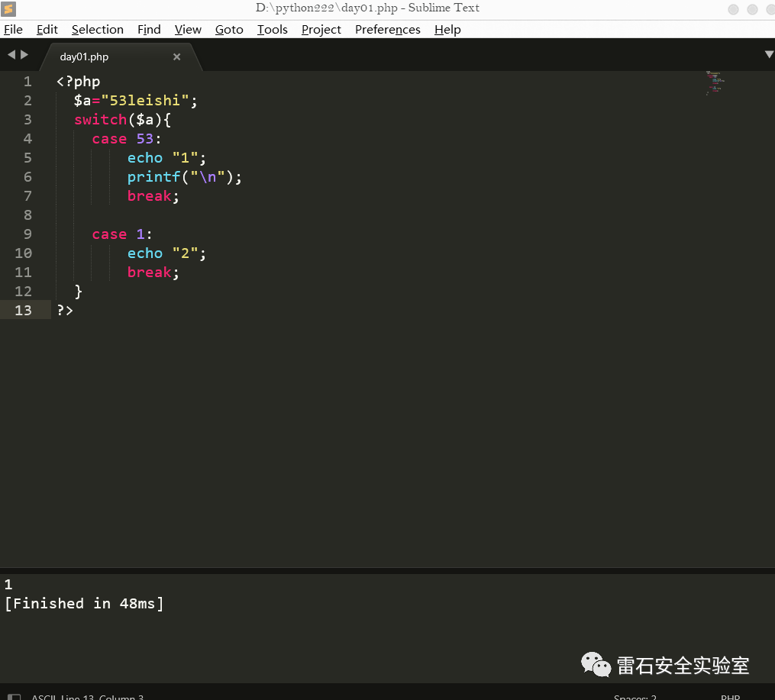Open the Preferences menu
The width and height of the screenshot is (775, 700).
tap(387, 30)
